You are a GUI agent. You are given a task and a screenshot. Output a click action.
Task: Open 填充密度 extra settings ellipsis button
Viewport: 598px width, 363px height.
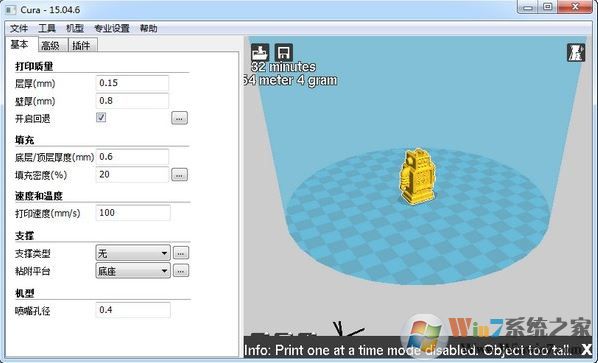coord(179,175)
